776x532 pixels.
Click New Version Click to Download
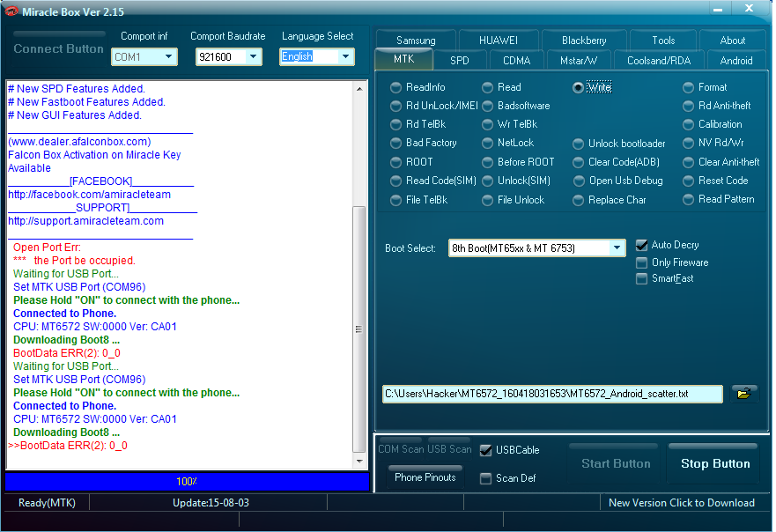point(682,503)
